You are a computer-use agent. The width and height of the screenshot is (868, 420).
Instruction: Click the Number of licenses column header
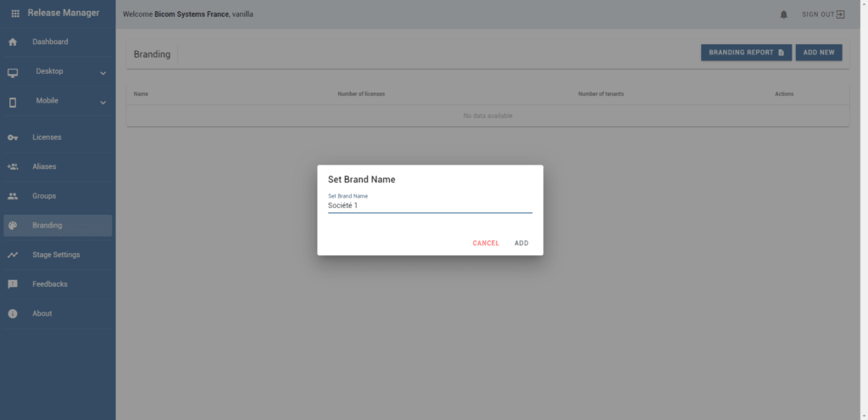pos(361,94)
